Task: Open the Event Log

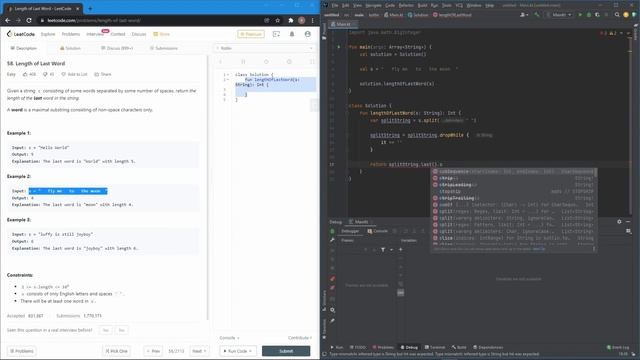Action: coord(618,347)
